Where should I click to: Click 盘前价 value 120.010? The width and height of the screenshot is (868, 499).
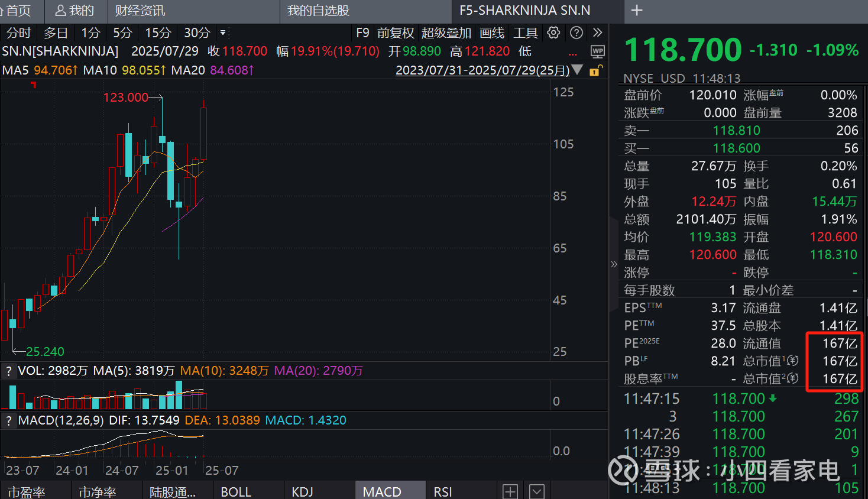pyautogui.click(x=712, y=95)
